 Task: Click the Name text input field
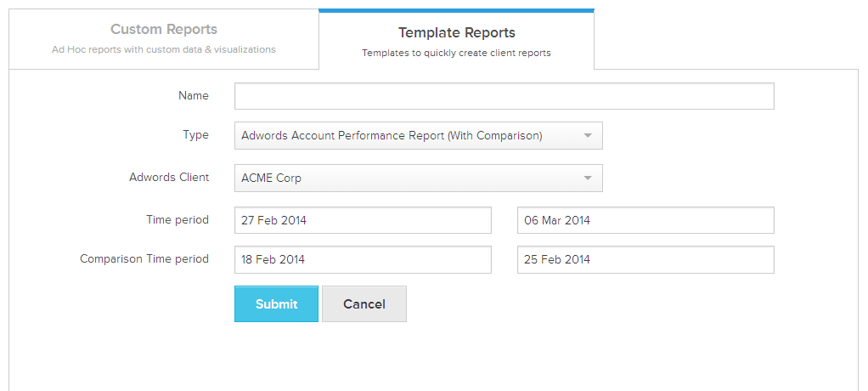pyautogui.click(x=504, y=96)
